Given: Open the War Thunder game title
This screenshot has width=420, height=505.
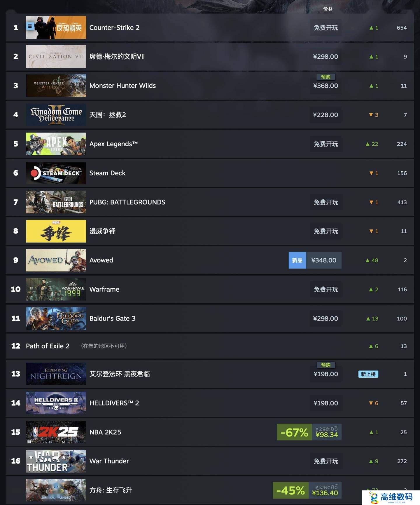Looking at the screenshot, I should click(x=109, y=461).
